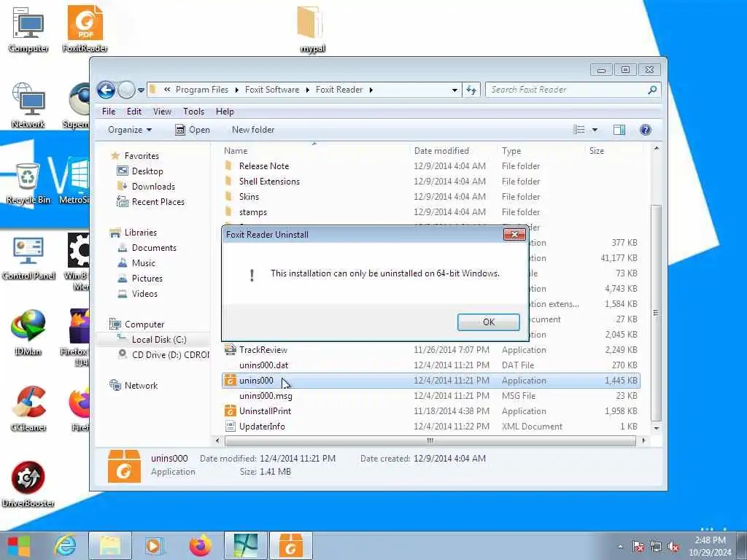
Task: Open the Network desktop icon
Action: (x=28, y=106)
